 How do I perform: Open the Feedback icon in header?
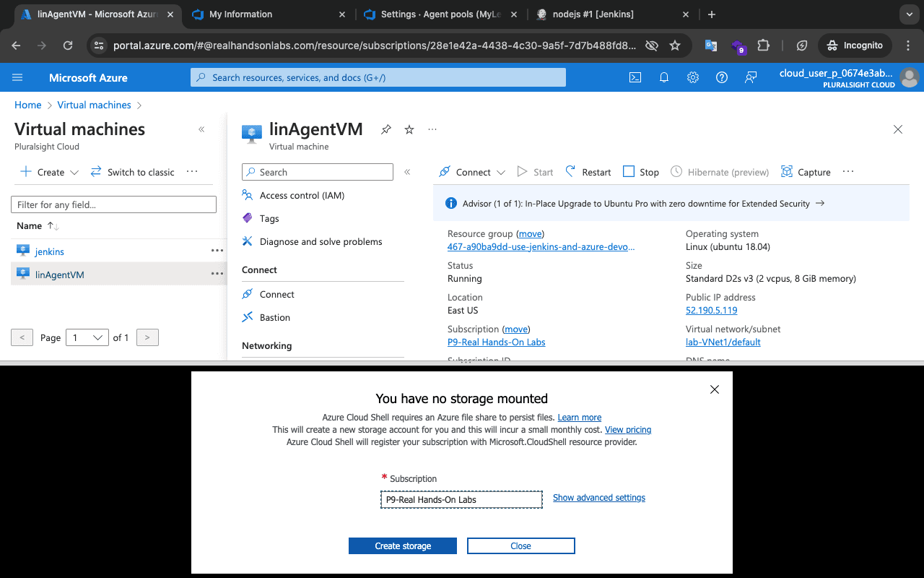tap(751, 77)
